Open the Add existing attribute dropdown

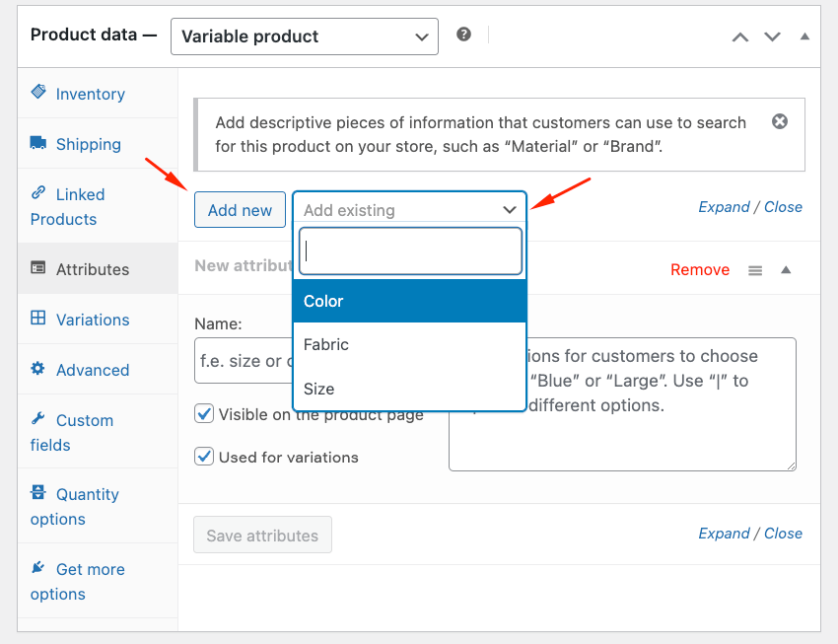(x=410, y=209)
